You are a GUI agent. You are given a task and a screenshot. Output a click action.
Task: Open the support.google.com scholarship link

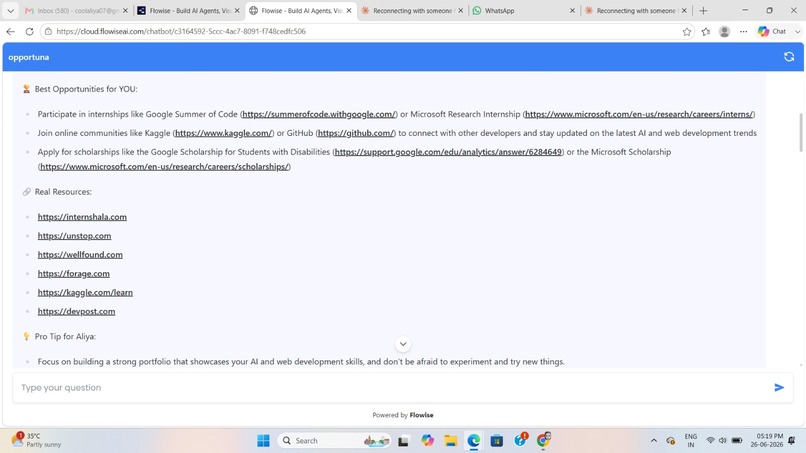coord(448,152)
